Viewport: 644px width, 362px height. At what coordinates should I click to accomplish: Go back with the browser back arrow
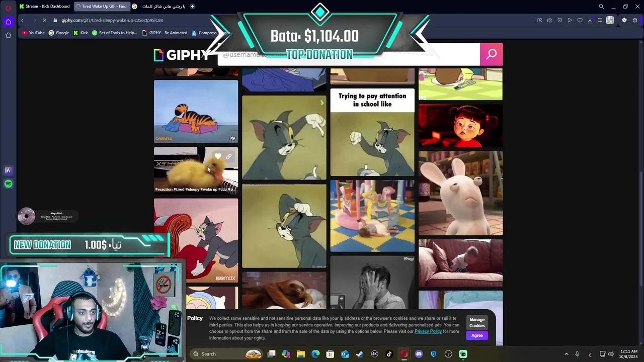point(22,20)
